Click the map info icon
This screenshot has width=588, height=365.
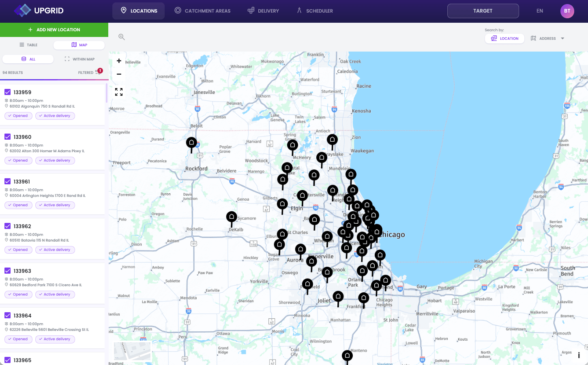pos(579,355)
